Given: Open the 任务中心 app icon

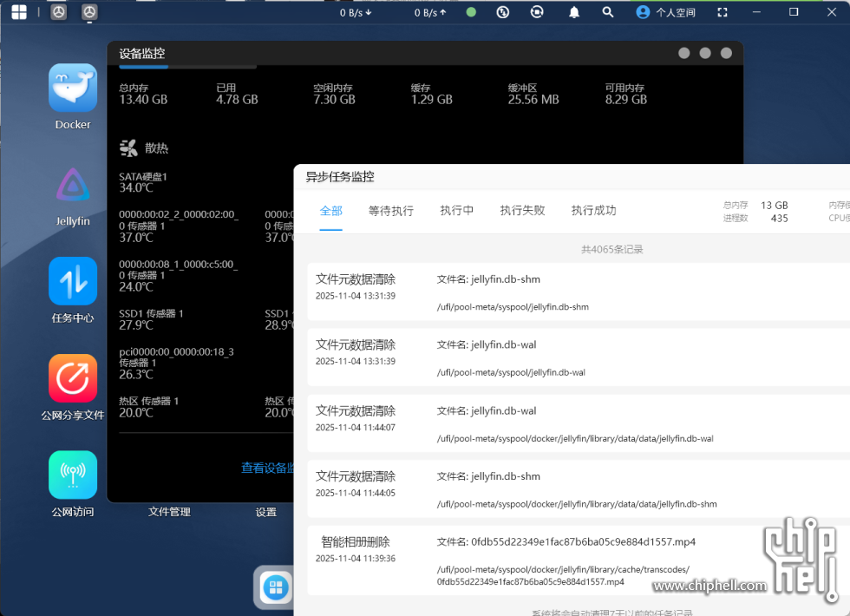Looking at the screenshot, I should click(x=72, y=283).
